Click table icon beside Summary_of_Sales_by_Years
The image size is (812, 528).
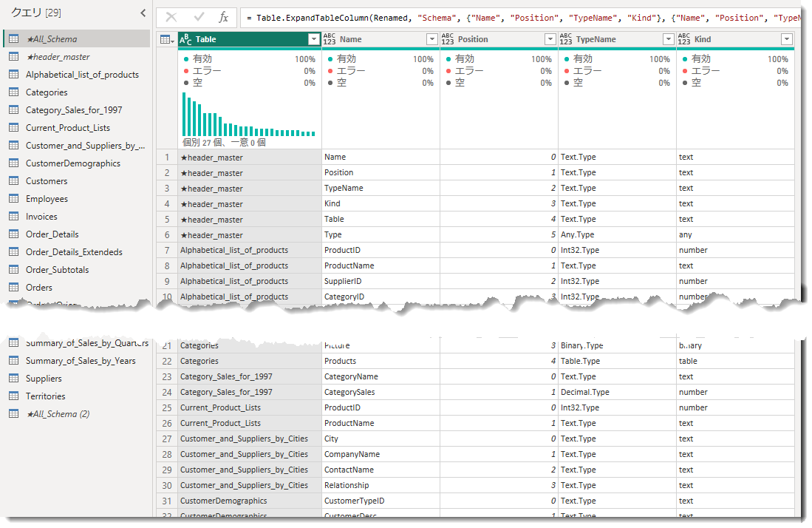14,361
